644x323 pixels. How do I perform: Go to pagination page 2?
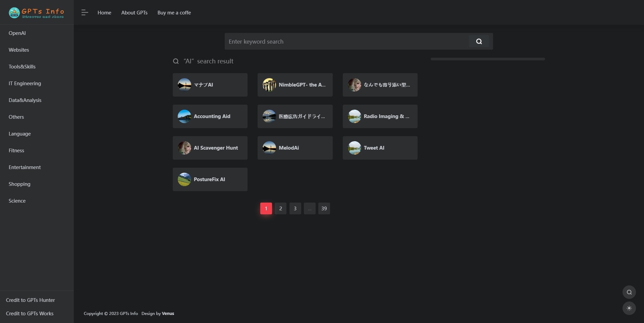click(280, 208)
